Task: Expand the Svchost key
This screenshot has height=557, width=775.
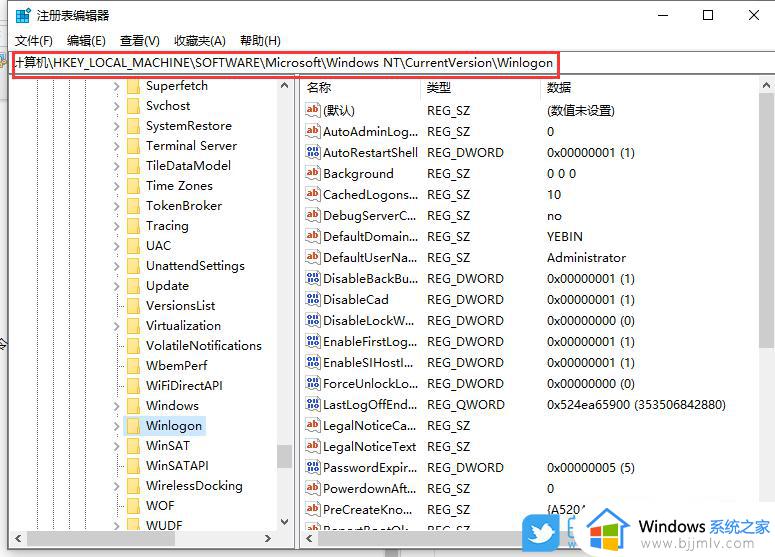Action: (x=116, y=106)
